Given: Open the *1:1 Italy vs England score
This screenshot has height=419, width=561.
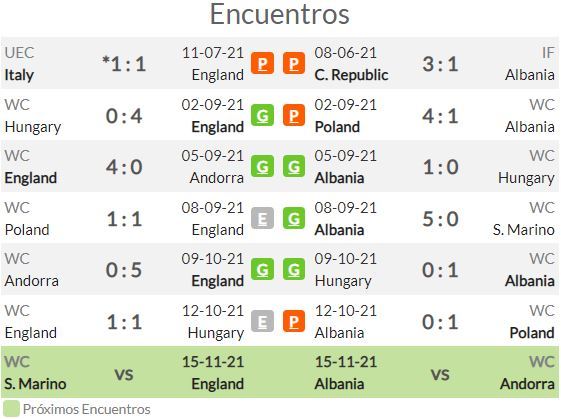Looking at the screenshot, I should tap(124, 64).
